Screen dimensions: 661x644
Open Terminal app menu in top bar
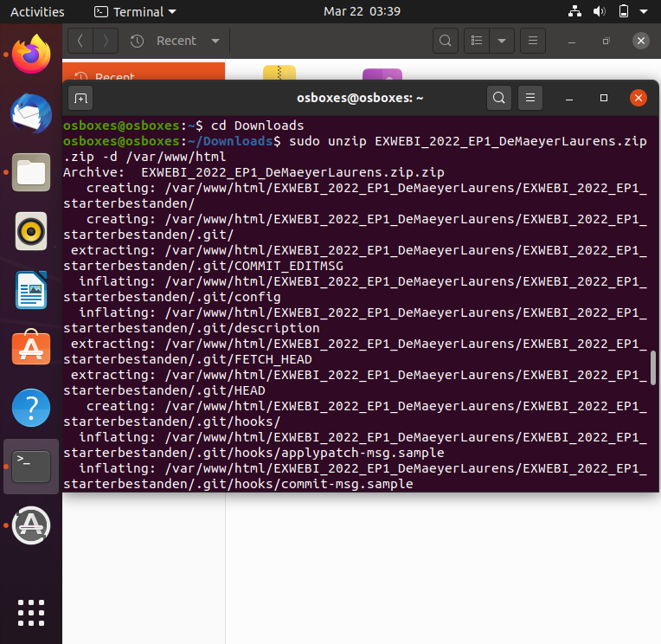pyautogui.click(x=135, y=12)
